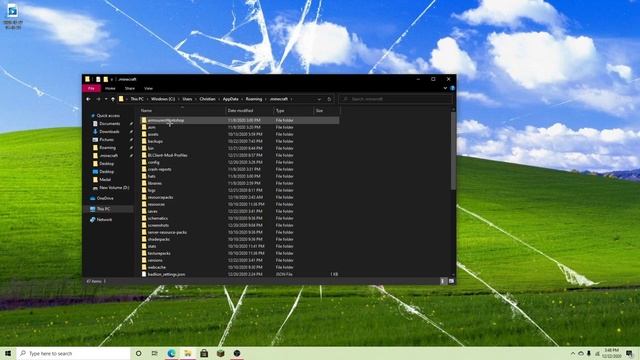Click the Back navigation arrow
The width and height of the screenshot is (640, 360).
[89, 99]
